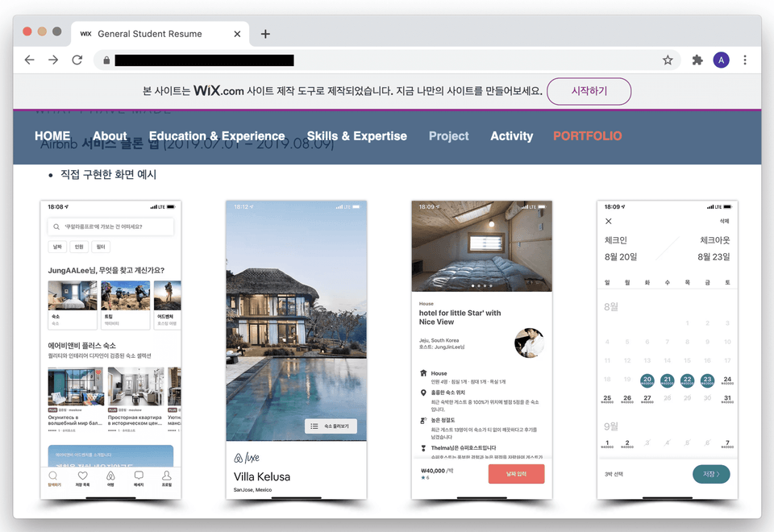Click the Villa Kelusa screenshot image
Screen dimensions: 774x532
point(296,321)
